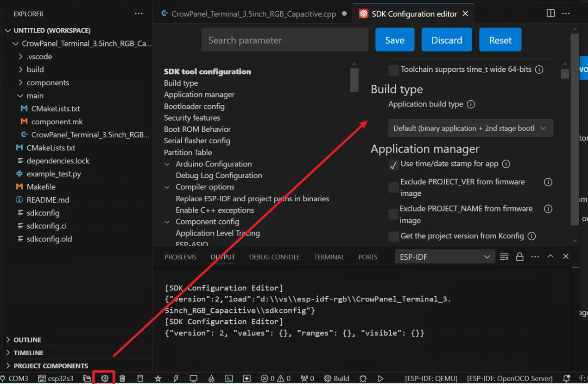
Task: Switch to the TERMINAL panel tab
Action: pyautogui.click(x=329, y=257)
